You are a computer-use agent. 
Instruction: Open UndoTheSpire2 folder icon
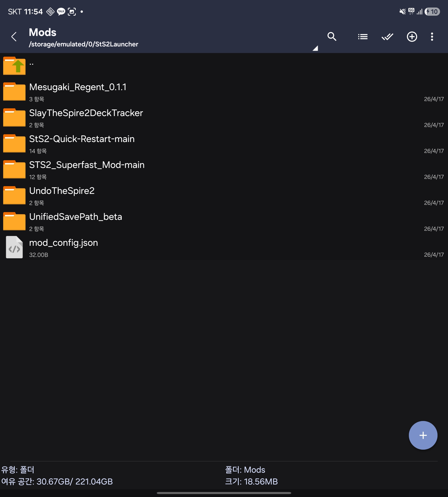coord(14,195)
